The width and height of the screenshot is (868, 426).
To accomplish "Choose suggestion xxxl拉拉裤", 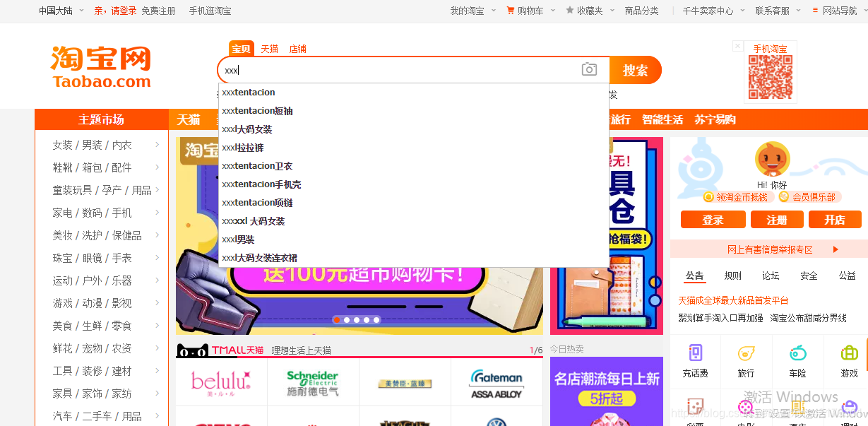I will coord(414,148).
